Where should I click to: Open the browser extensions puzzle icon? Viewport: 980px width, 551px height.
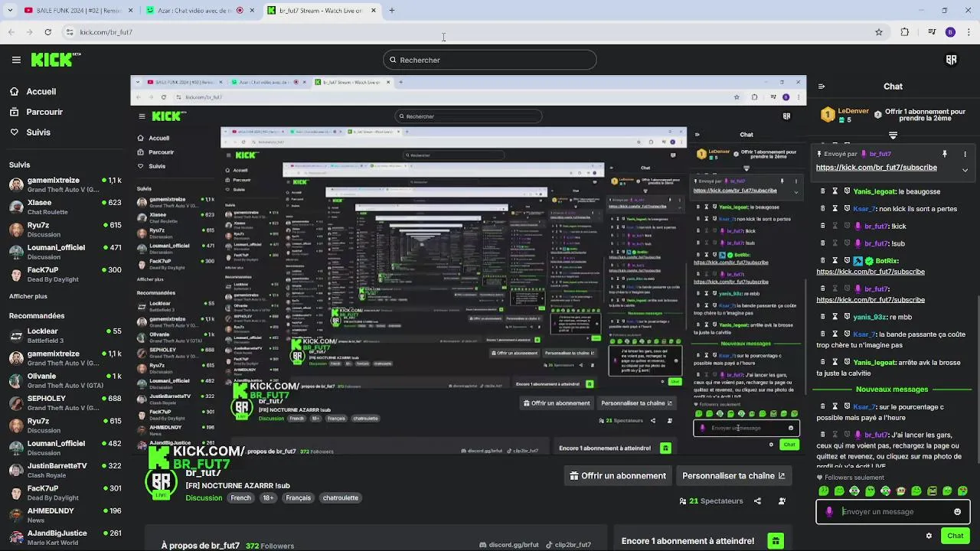[905, 32]
